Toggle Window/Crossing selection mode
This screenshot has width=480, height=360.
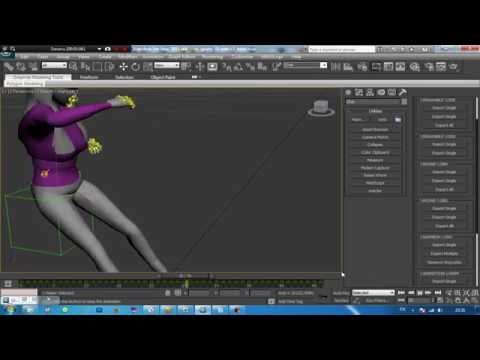(109, 67)
